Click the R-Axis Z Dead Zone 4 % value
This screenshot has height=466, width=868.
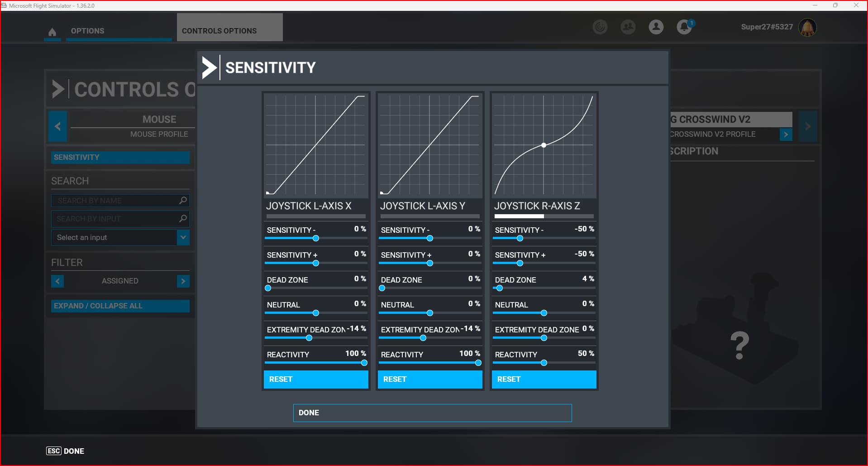click(x=588, y=279)
